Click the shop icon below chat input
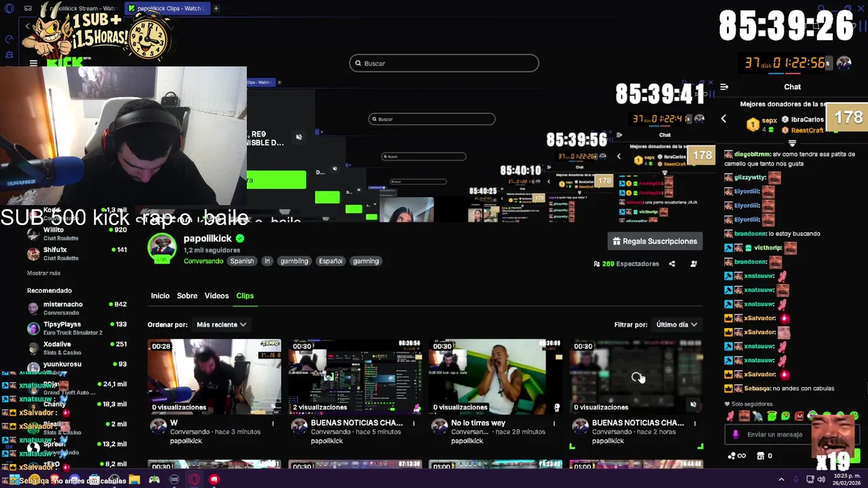This screenshot has width=868, height=488. pos(760,455)
